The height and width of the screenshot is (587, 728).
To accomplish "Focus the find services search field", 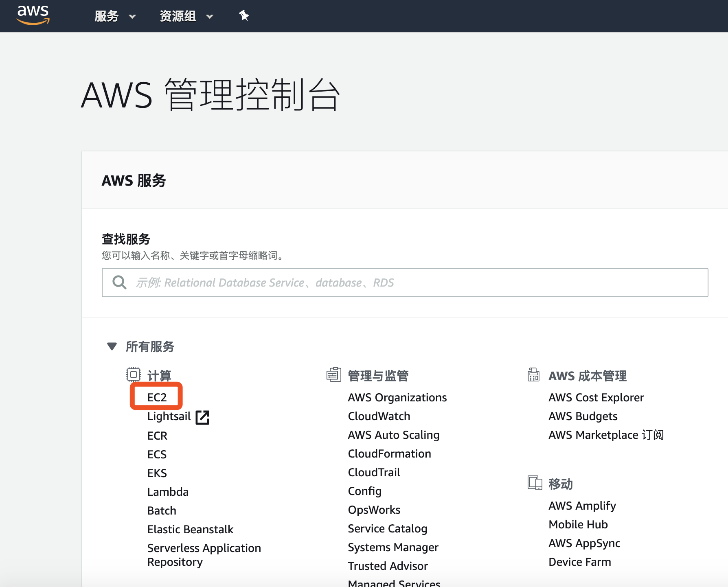I will point(405,283).
